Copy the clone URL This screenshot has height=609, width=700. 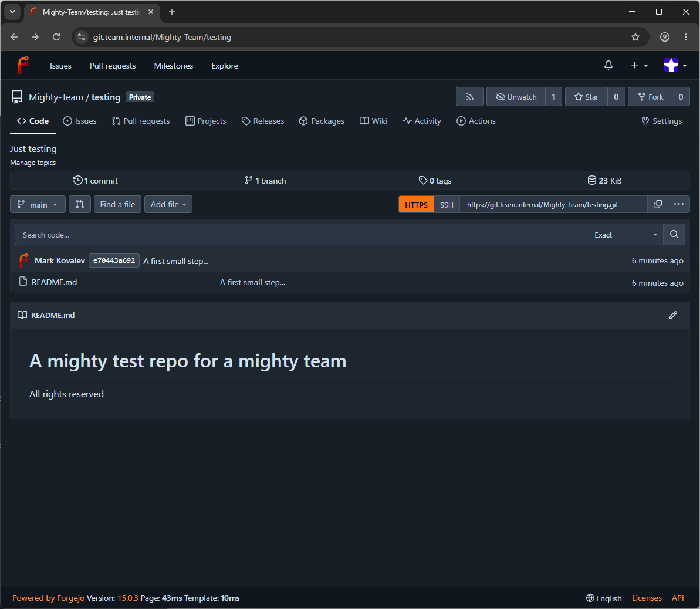658,205
